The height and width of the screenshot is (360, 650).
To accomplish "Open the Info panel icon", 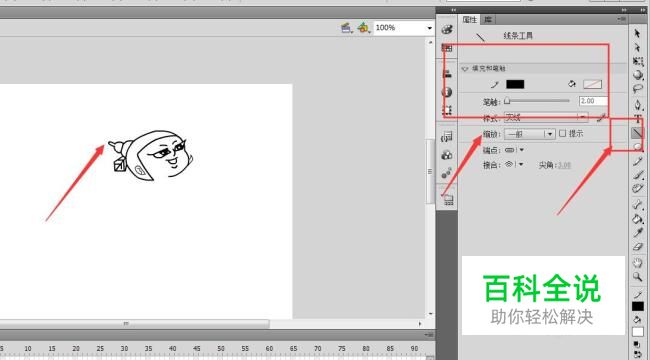I will point(447,92).
